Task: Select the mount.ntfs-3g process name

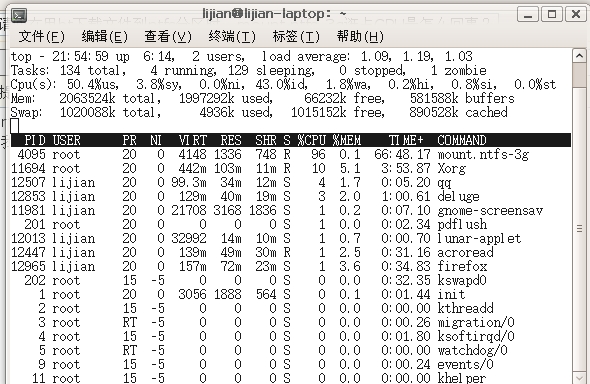Action: [x=483, y=155]
